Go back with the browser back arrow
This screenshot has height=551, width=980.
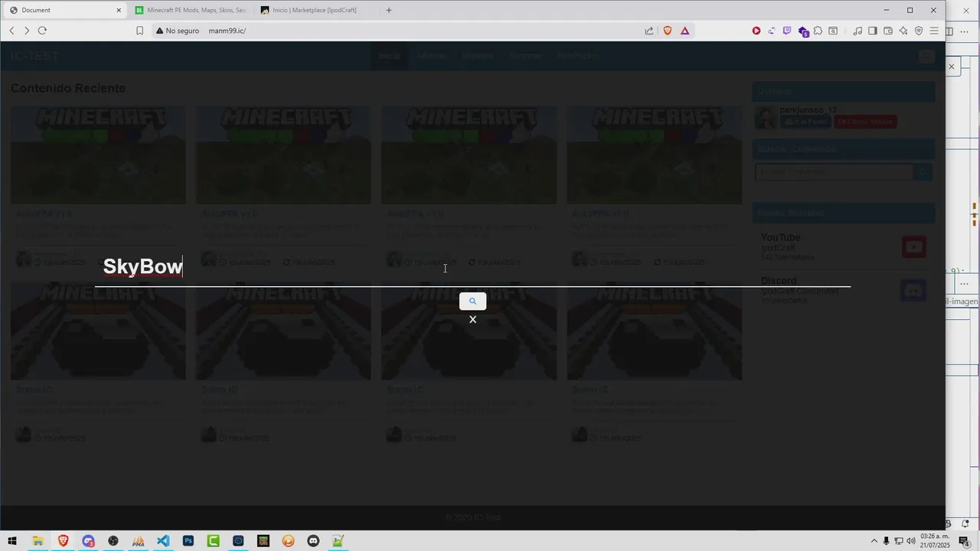click(x=11, y=31)
